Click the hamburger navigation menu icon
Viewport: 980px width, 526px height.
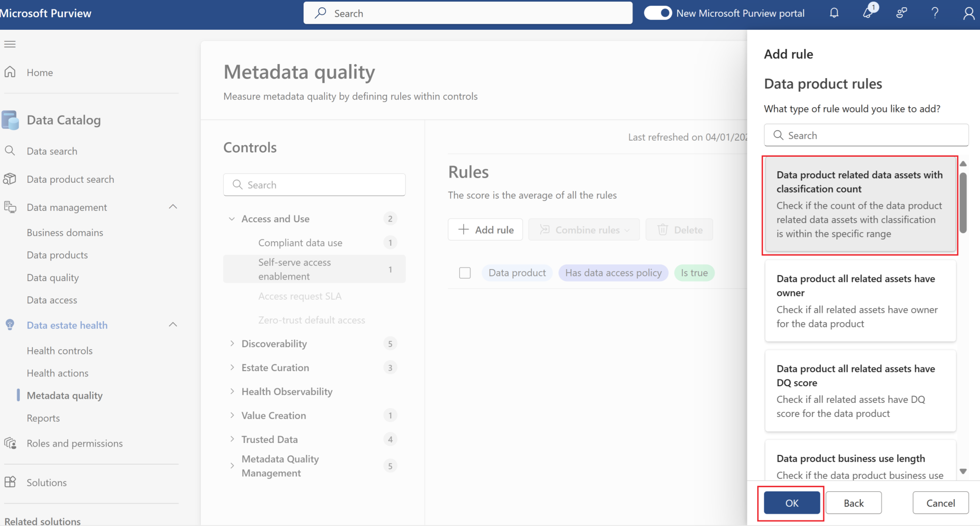click(x=10, y=44)
